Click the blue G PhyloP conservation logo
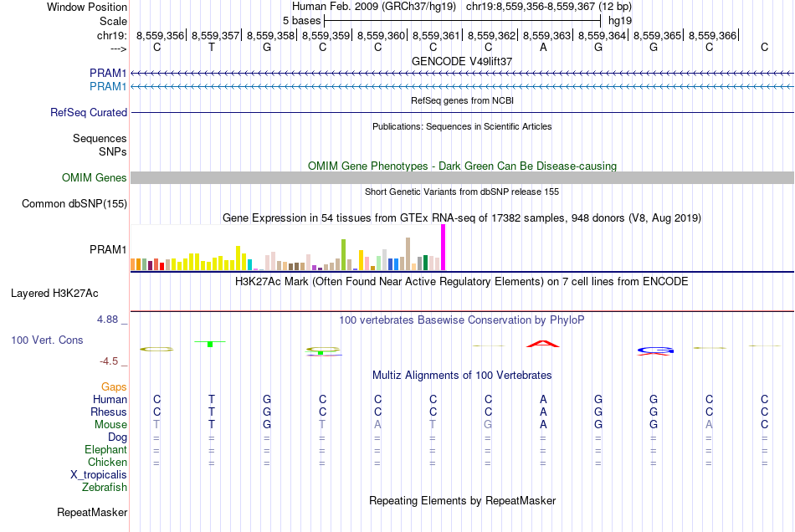This screenshot has height=532, width=795. pyautogui.click(x=655, y=350)
